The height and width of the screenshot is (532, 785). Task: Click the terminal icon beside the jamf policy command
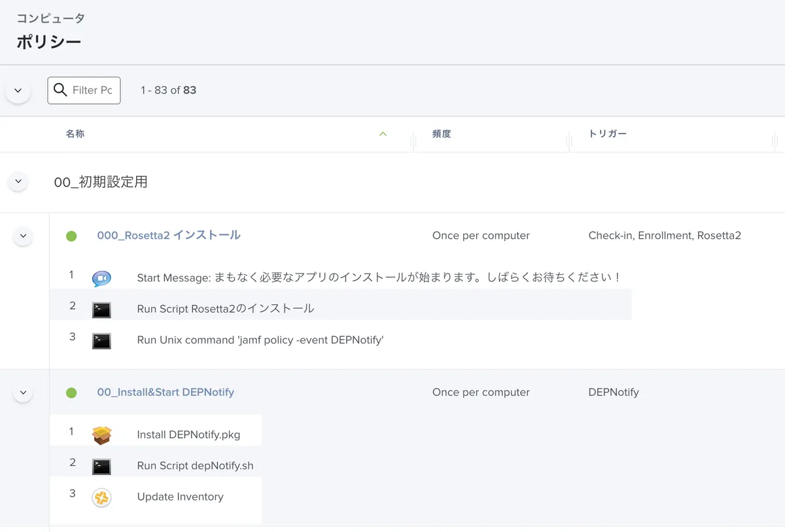101,341
